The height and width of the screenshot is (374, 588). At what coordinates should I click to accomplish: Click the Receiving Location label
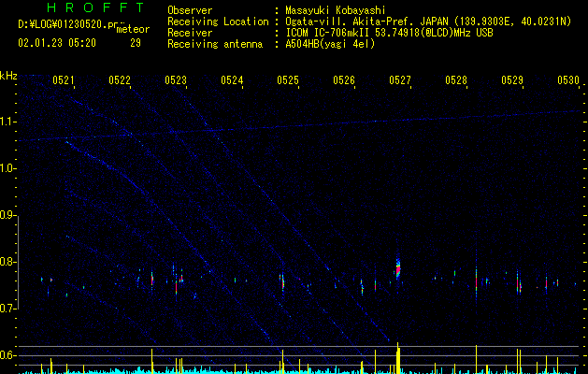coord(218,22)
